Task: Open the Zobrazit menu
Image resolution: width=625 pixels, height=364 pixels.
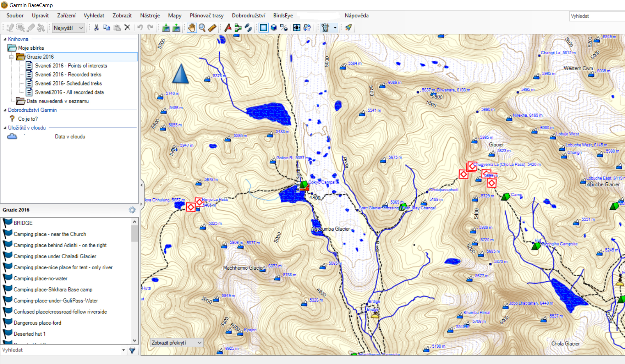Action: click(122, 16)
